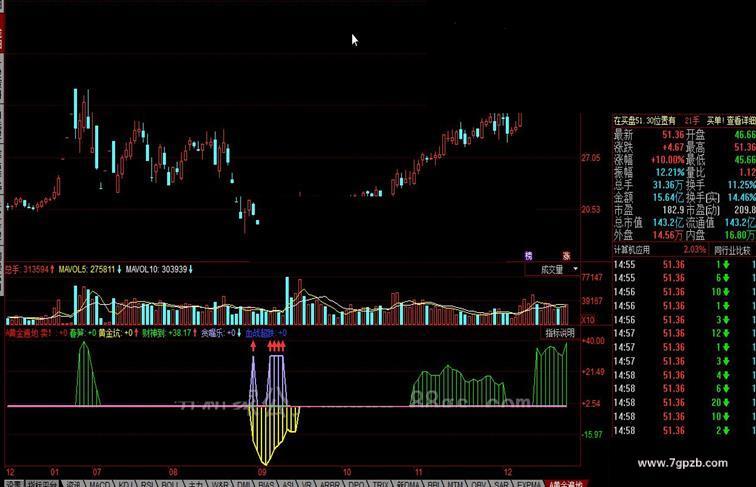Click the 14:56 trade row with volume 10
The width and height of the screenshot is (756, 487).
click(684, 292)
